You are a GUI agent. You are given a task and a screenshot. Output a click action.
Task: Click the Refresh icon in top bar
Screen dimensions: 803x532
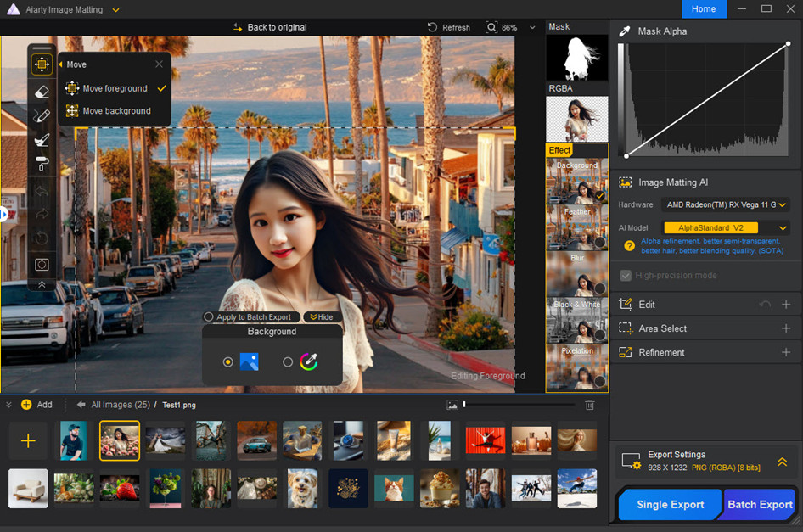click(433, 27)
